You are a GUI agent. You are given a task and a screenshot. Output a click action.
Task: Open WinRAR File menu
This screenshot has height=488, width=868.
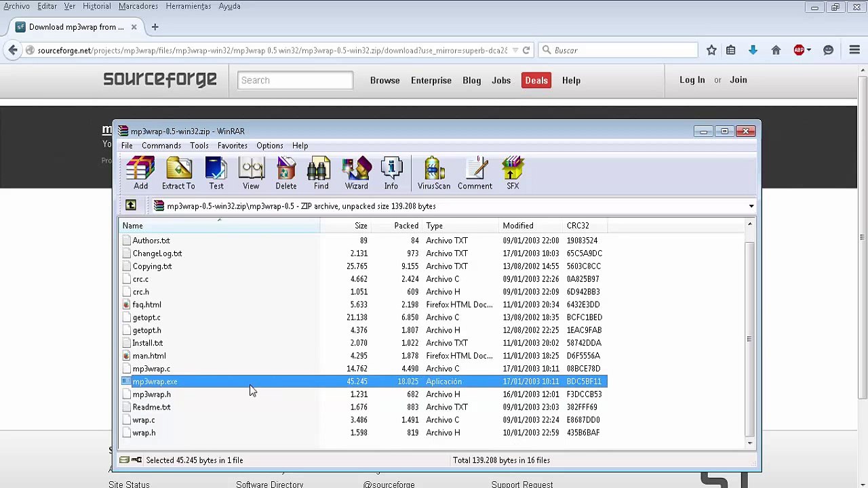click(127, 146)
